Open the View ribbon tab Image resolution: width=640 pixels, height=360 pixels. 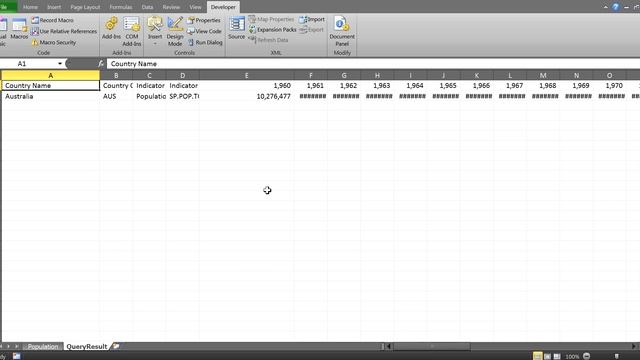pos(195,7)
